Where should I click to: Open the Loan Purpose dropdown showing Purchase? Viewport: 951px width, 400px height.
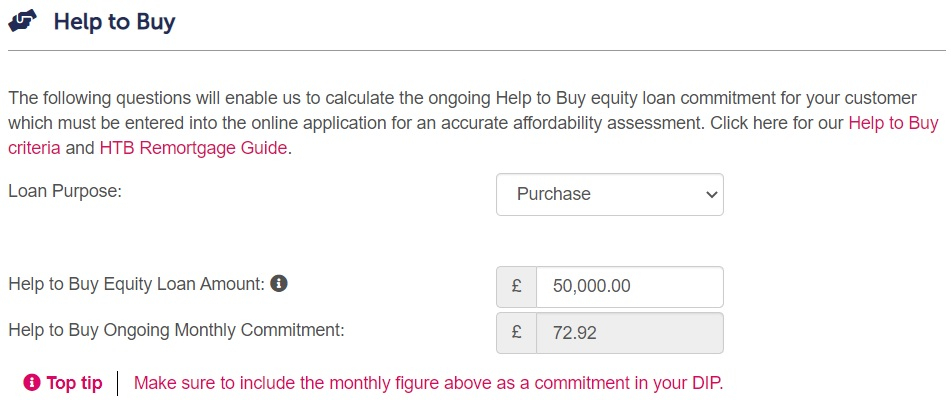(610, 195)
